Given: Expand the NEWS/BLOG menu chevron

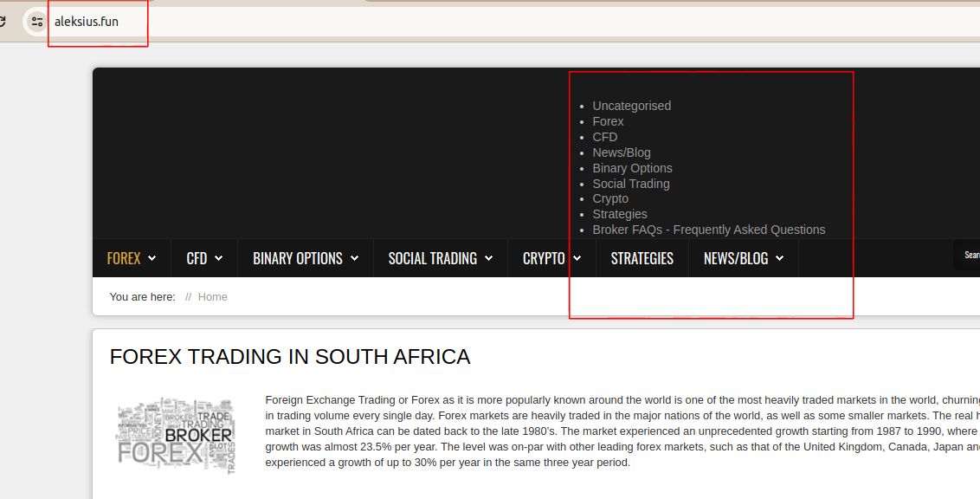Looking at the screenshot, I should click(779, 258).
